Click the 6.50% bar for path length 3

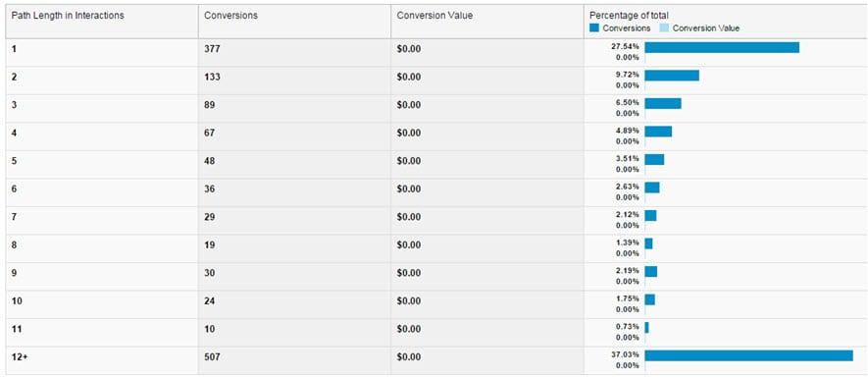click(x=663, y=104)
